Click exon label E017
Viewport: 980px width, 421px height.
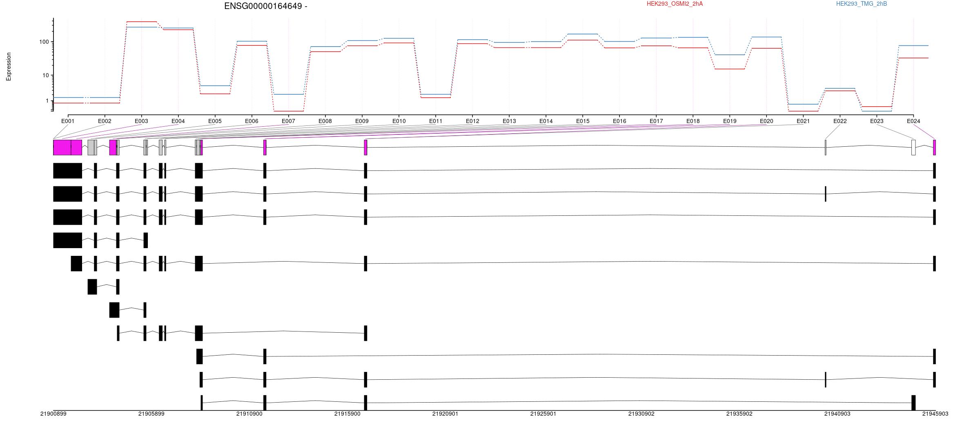point(656,121)
